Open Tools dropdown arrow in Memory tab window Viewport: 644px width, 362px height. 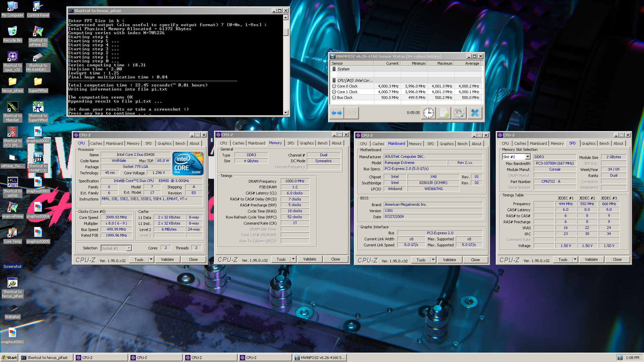(x=293, y=259)
